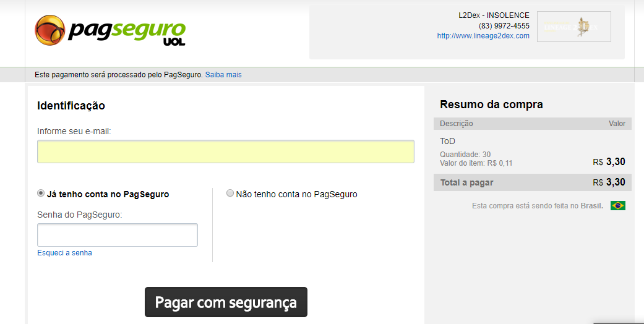Select the 'Já tenho conta no PagSeguro' radio button
644x324 pixels.
[41, 194]
